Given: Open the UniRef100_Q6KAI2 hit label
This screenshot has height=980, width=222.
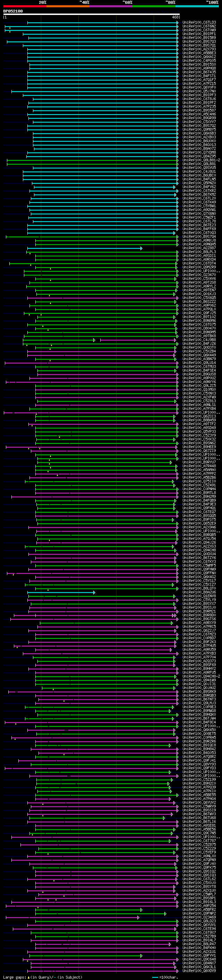Looking at the screenshot, I should 199,57.
